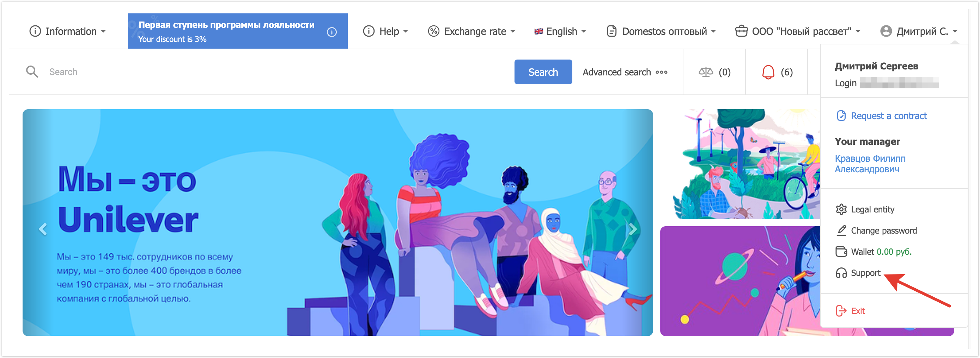Open manager Кравцов Филипп Александрович link
The width and height of the screenshot is (980, 358).
(870, 164)
